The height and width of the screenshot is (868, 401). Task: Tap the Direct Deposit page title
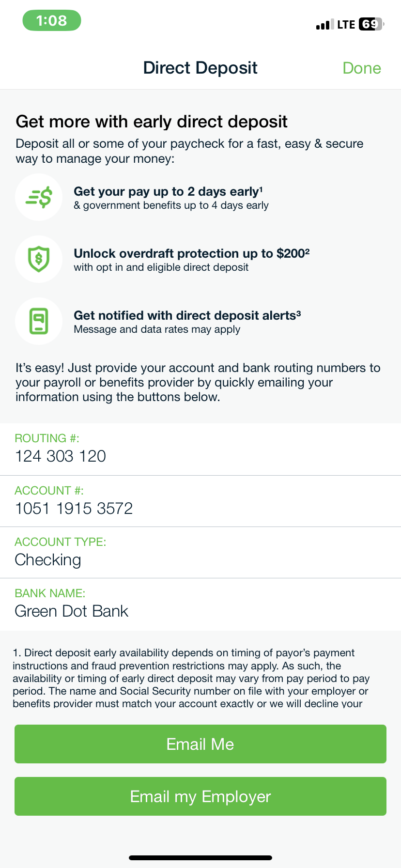(200, 68)
